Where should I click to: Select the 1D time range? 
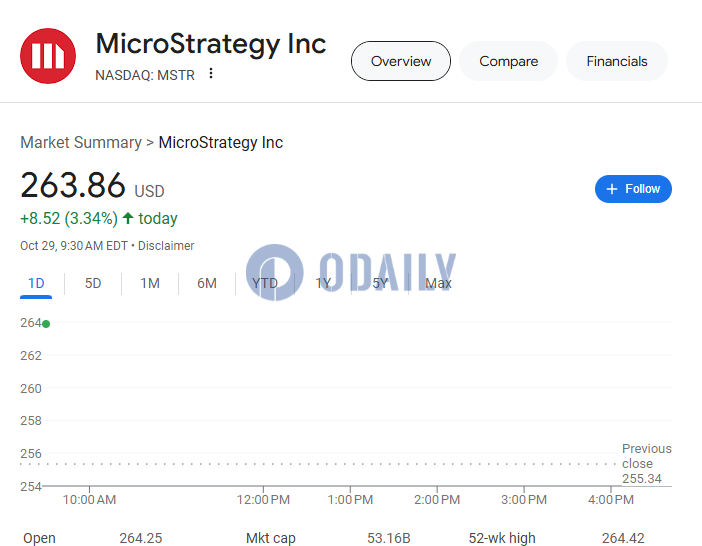tap(36, 283)
